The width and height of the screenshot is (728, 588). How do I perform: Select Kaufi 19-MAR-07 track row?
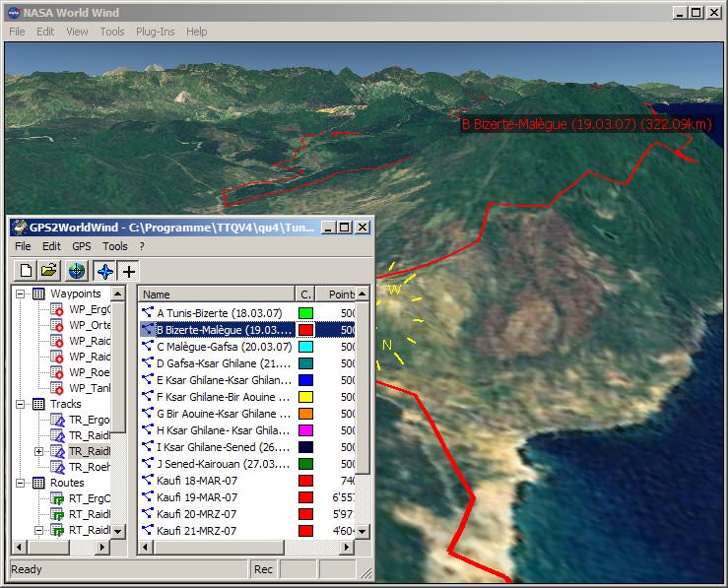click(x=247, y=497)
